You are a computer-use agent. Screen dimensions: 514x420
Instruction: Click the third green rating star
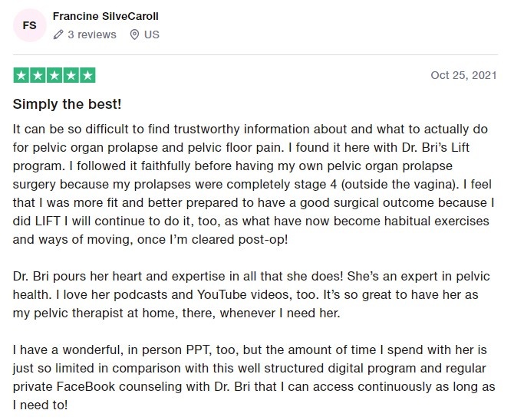click(x=54, y=75)
